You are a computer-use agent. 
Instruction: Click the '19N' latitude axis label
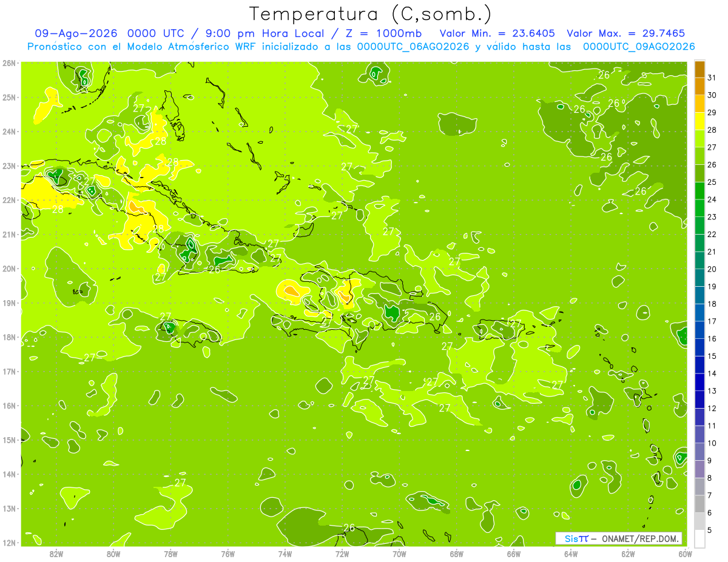[x=8, y=303]
